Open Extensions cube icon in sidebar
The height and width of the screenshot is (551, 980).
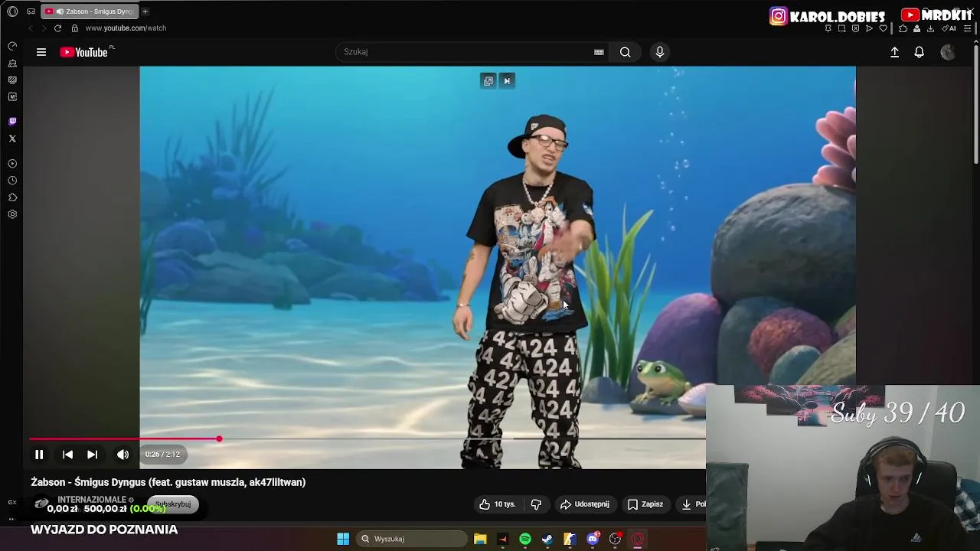[12, 197]
